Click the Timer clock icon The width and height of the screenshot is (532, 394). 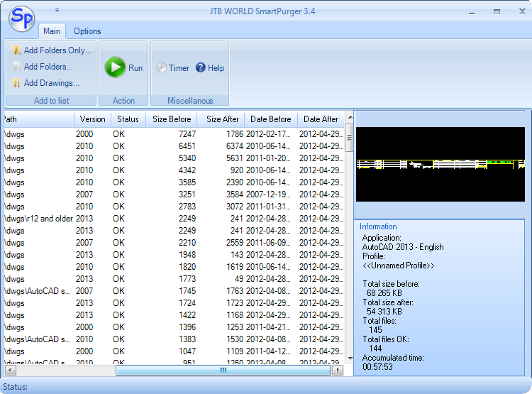[161, 67]
